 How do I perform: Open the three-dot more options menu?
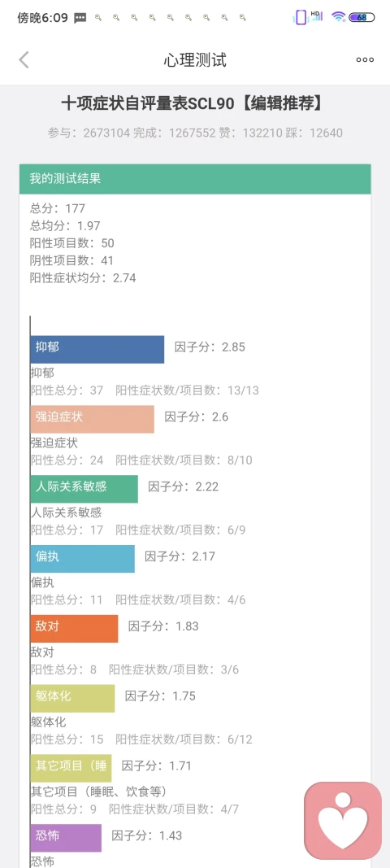tap(365, 59)
